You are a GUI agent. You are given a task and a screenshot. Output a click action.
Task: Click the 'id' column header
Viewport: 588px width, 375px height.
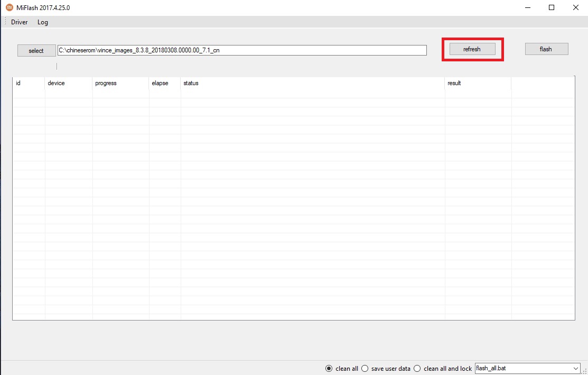coord(29,83)
